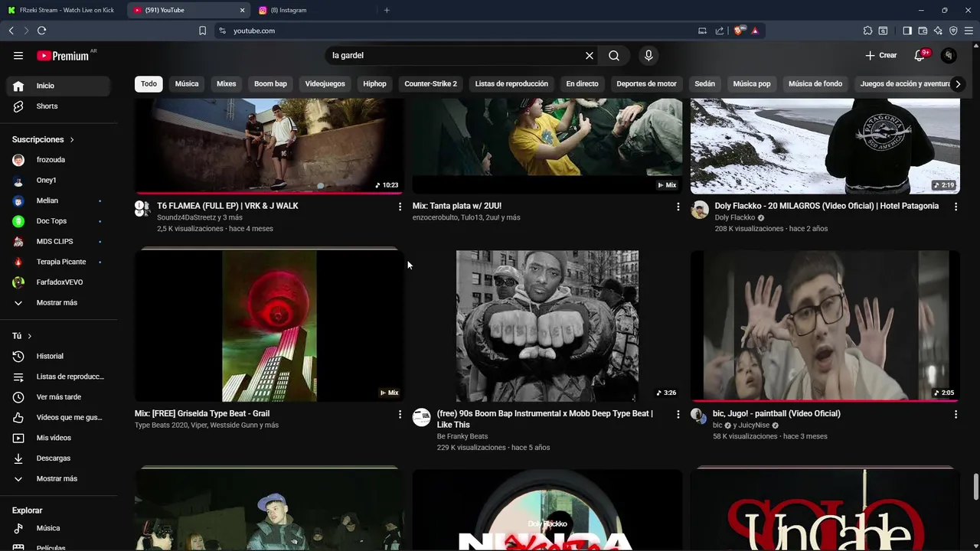Open T6 FLAMEA (FULL EP) video title
Viewport: 980px width, 551px height.
pyautogui.click(x=227, y=206)
